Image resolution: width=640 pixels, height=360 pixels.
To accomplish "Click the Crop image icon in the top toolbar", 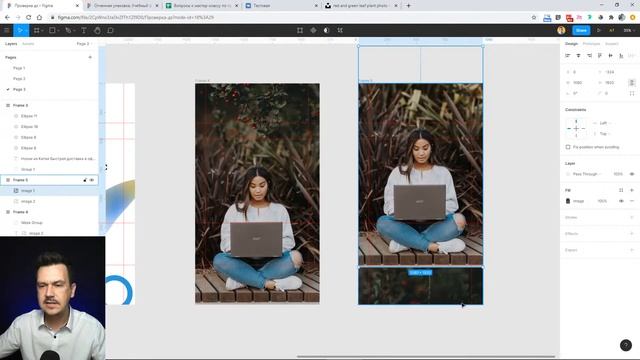I will (340, 30).
